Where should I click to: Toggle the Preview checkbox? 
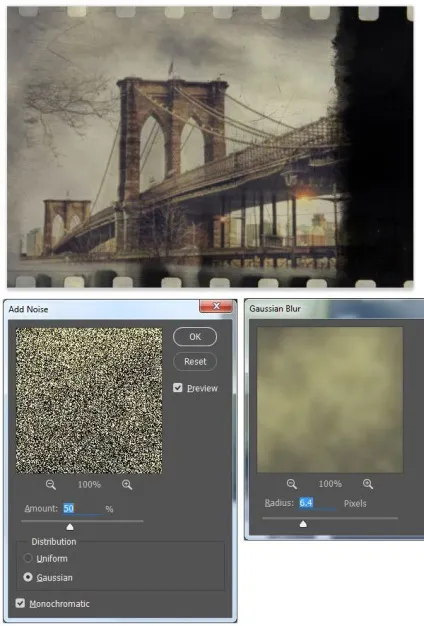pyautogui.click(x=178, y=388)
